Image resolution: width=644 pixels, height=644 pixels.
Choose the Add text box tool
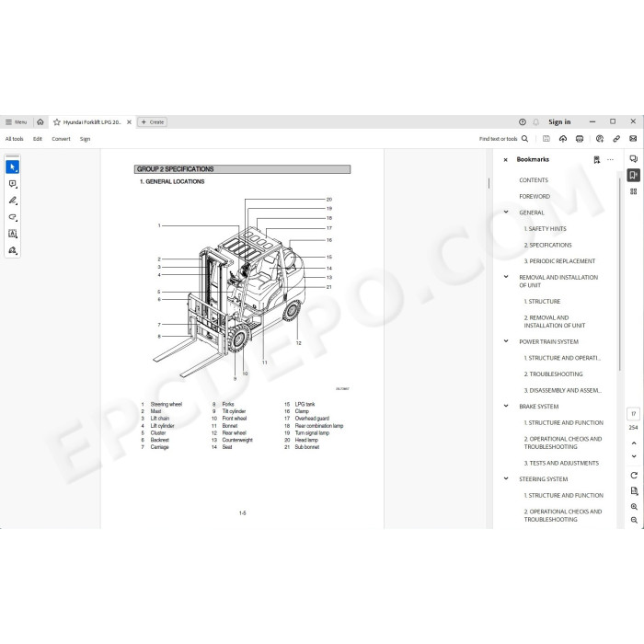point(12,234)
